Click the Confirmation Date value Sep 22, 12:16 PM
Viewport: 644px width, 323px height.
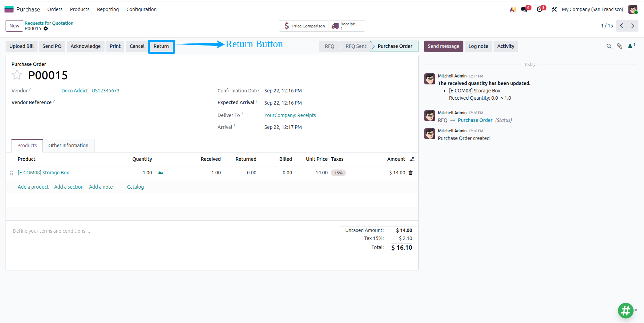point(283,91)
